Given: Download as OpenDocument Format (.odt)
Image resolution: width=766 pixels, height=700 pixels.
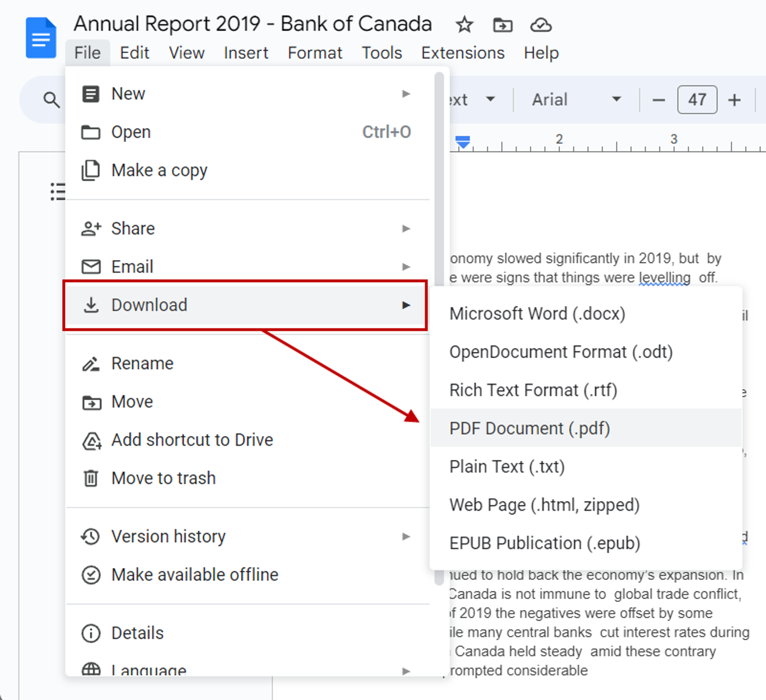Looking at the screenshot, I should (x=586, y=352).
